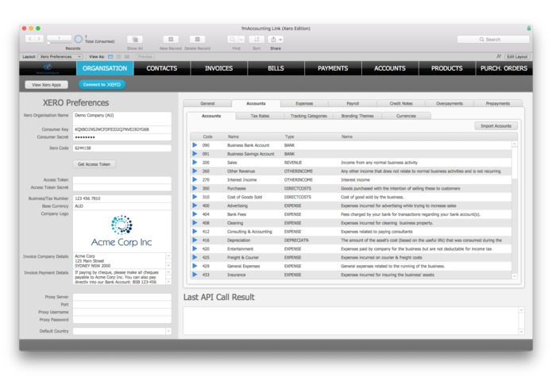Open account 300 Purchases arrow

[195, 188]
